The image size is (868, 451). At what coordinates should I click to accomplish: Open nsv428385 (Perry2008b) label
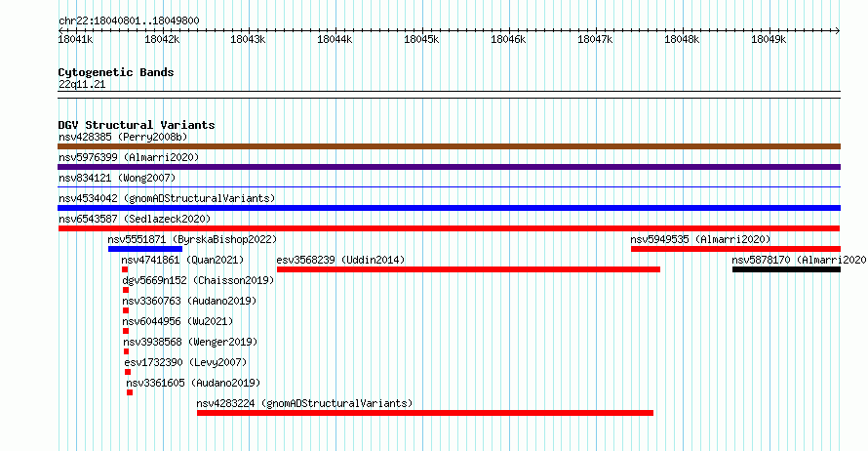(x=123, y=137)
